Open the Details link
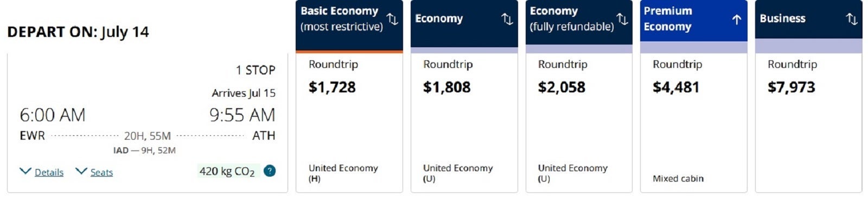Viewport: 868px width, 200px height. (49, 172)
